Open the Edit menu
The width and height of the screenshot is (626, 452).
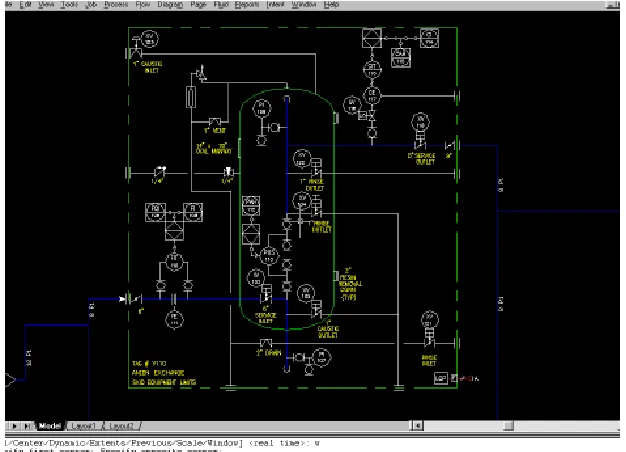click(x=25, y=4)
